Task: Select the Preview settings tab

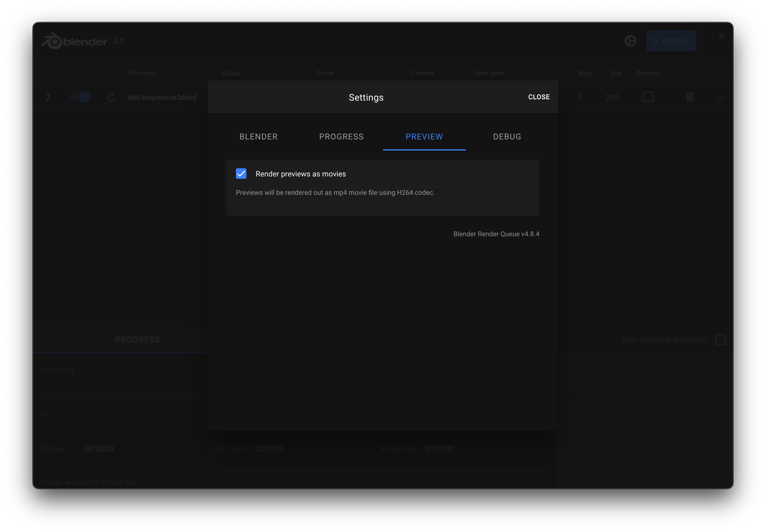Action: [424, 137]
